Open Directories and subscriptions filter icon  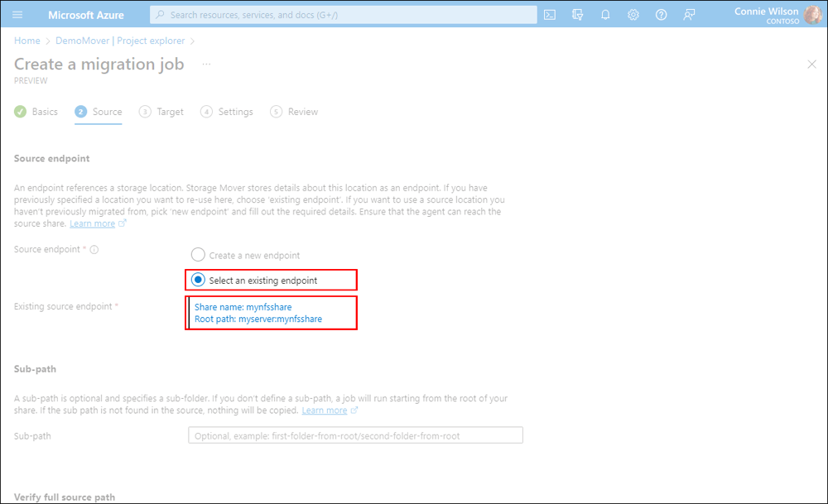[578, 15]
